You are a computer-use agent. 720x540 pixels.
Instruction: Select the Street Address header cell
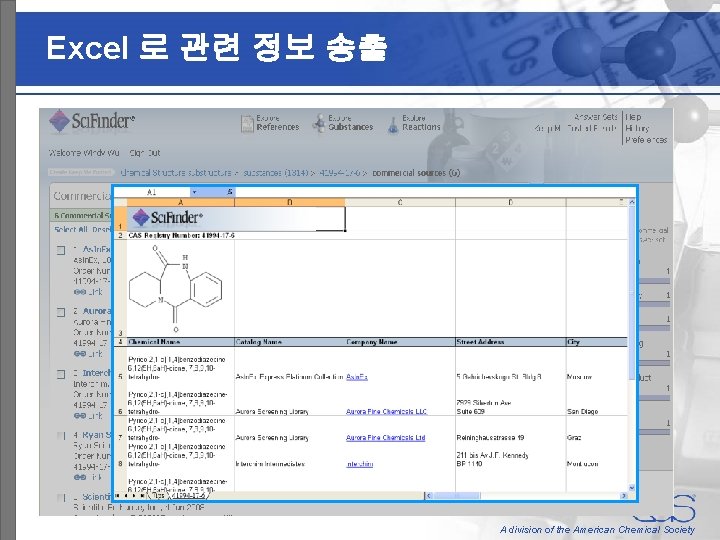(511, 342)
